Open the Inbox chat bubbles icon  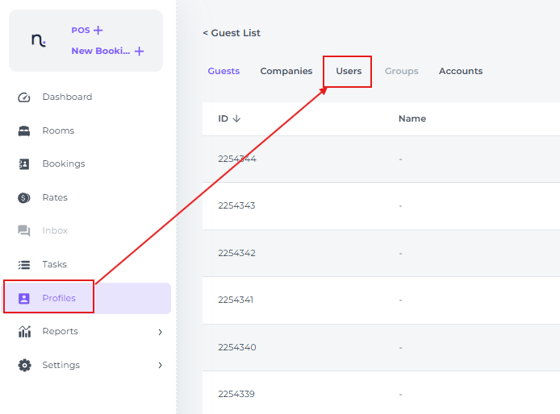click(x=24, y=231)
